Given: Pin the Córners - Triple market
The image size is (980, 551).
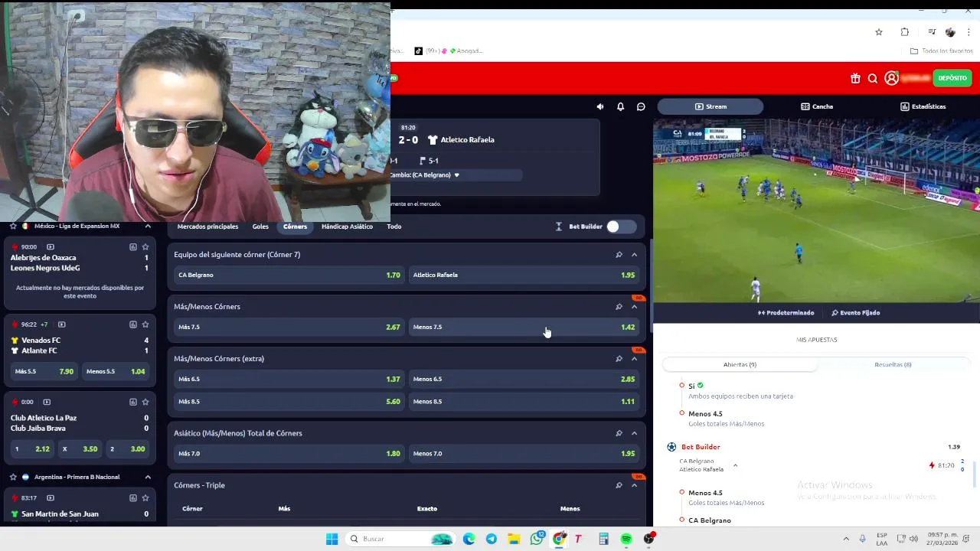Looking at the screenshot, I should [x=619, y=485].
